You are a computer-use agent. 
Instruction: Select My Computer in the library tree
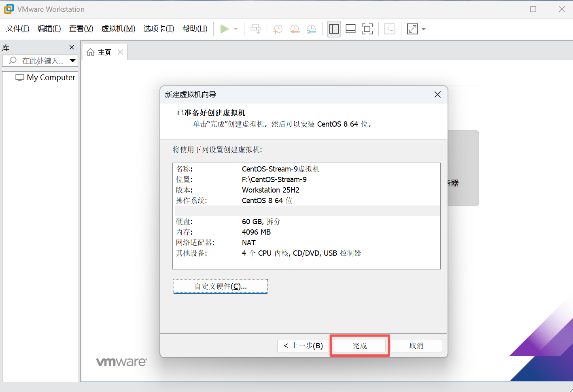point(51,77)
